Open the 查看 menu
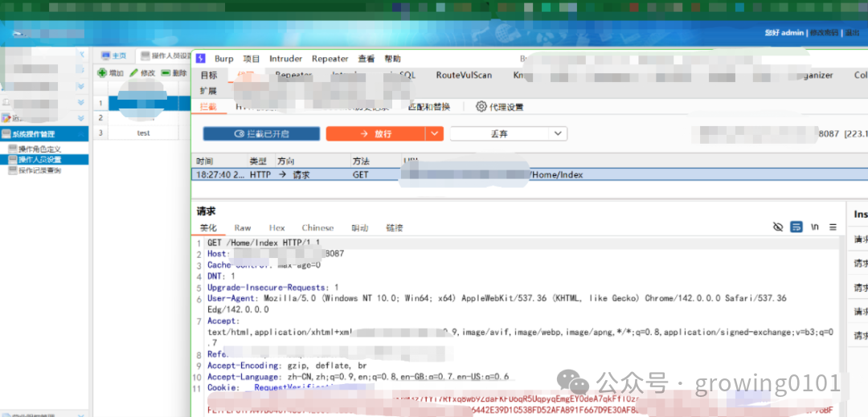The width and height of the screenshot is (868, 417). tap(366, 59)
